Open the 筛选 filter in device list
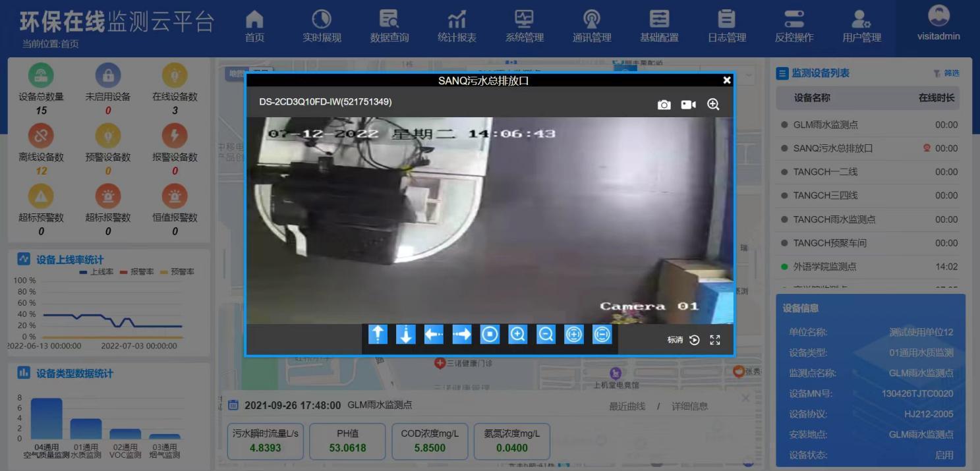 click(x=946, y=73)
